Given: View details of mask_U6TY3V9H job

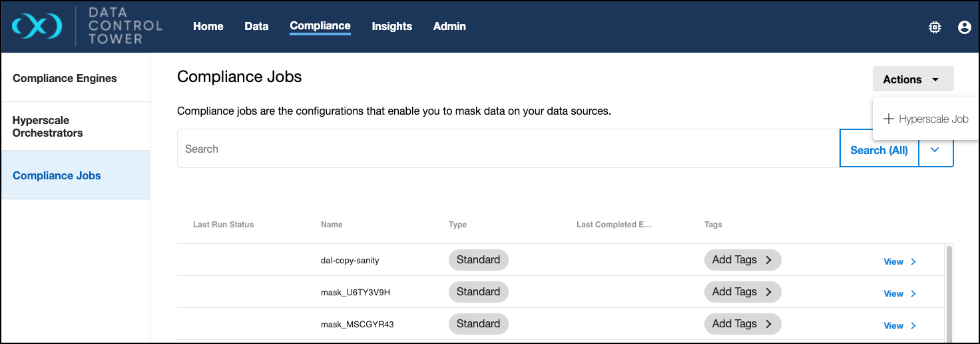Looking at the screenshot, I should (x=899, y=294).
